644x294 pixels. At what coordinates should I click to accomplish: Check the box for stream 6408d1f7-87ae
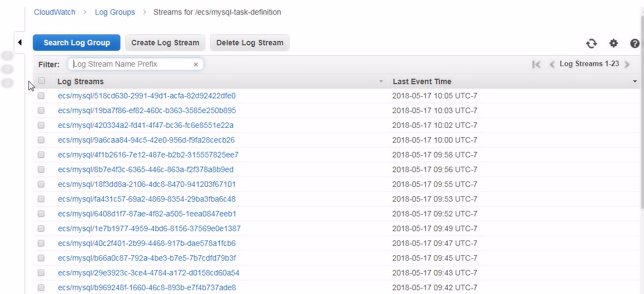[x=41, y=214]
